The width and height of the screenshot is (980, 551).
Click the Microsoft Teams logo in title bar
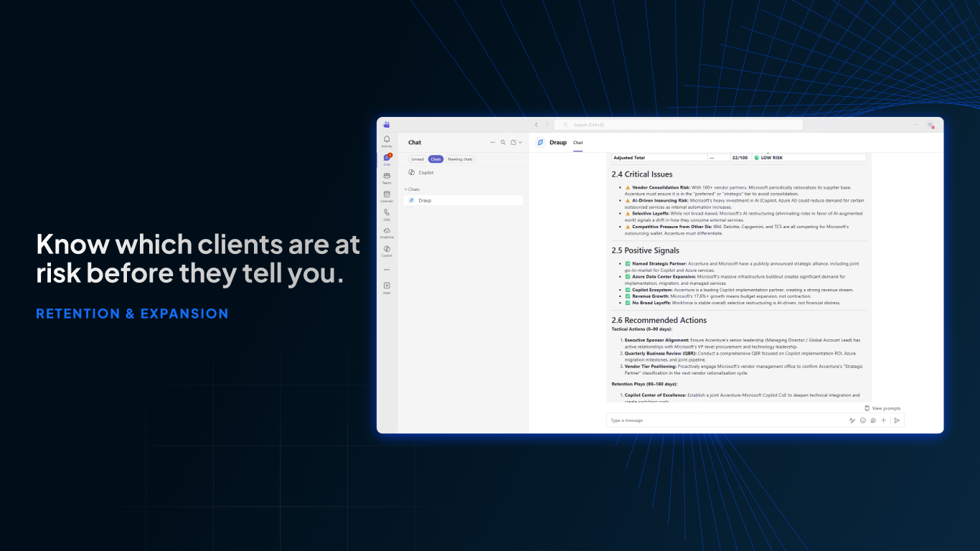pyautogui.click(x=387, y=125)
